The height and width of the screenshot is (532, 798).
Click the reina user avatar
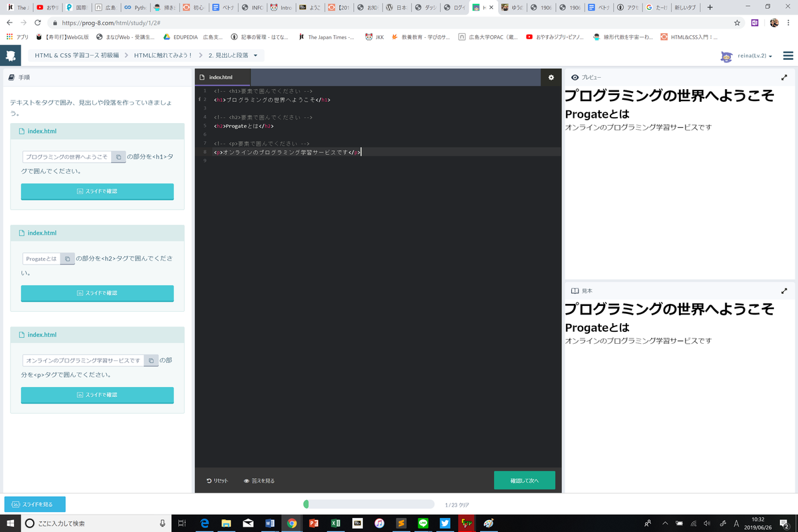coord(726,57)
